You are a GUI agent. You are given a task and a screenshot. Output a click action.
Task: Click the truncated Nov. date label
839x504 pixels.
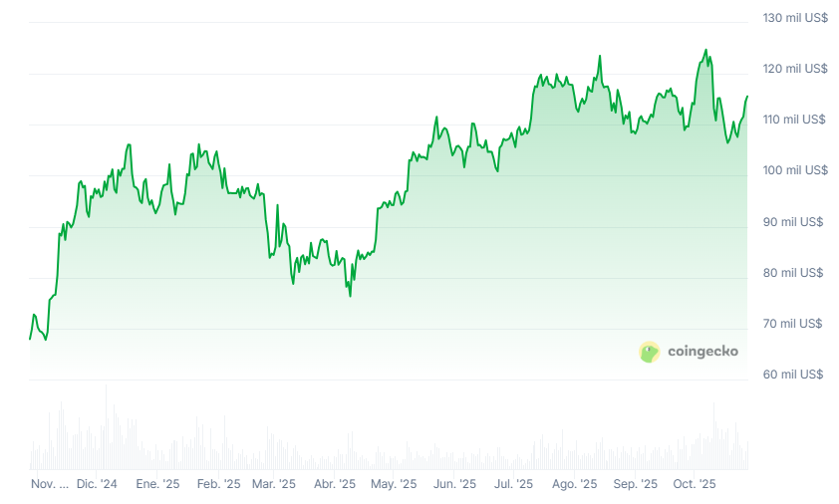[50, 484]
